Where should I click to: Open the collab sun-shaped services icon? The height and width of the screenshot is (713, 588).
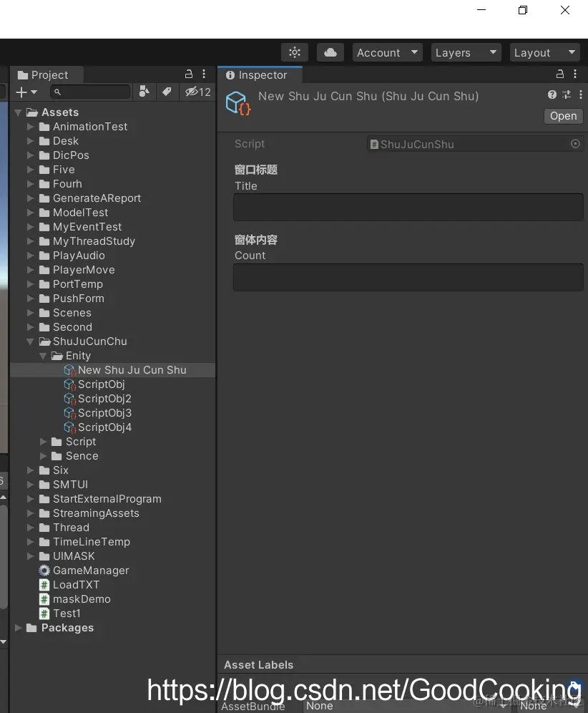point(295,52)
